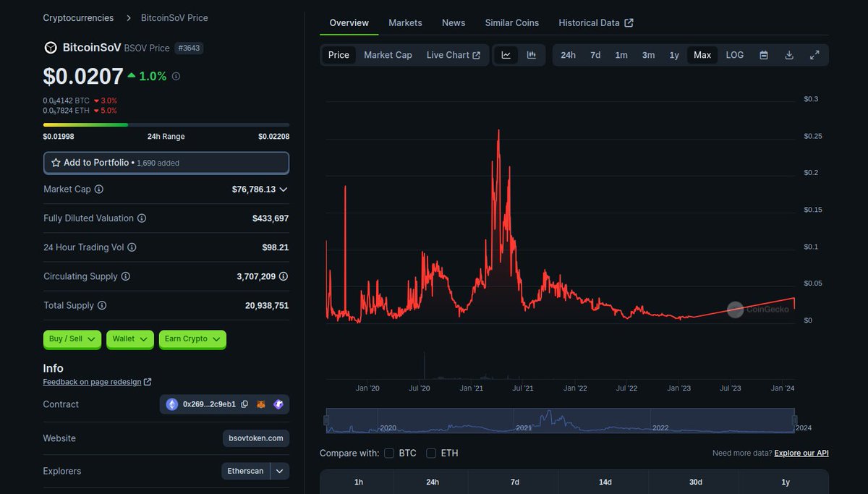Viewport: 868px width, 494px height.
Task: Click Add to Portfolio button
Action: tap(166, 163)
